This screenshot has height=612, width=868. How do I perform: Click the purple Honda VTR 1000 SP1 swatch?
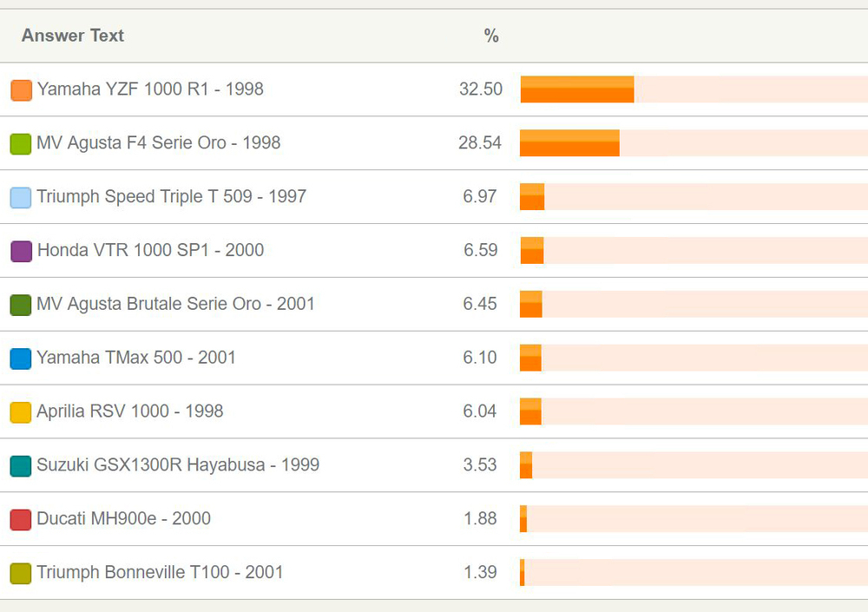click(x=21, y=251)
